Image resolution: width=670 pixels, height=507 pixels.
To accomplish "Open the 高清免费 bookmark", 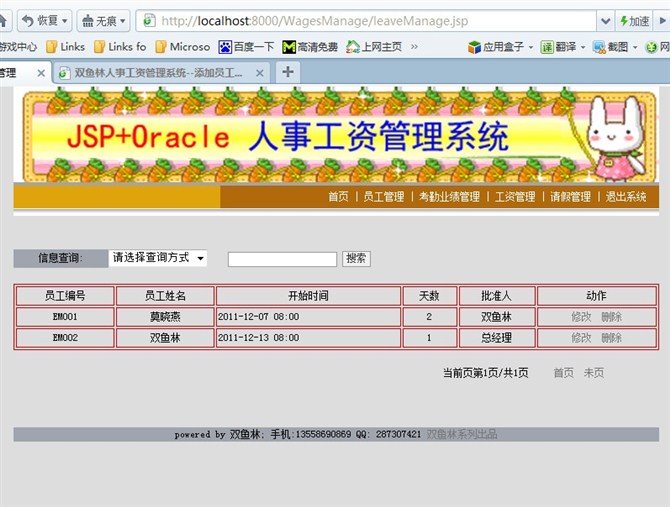I will click(x=310, y=47).
